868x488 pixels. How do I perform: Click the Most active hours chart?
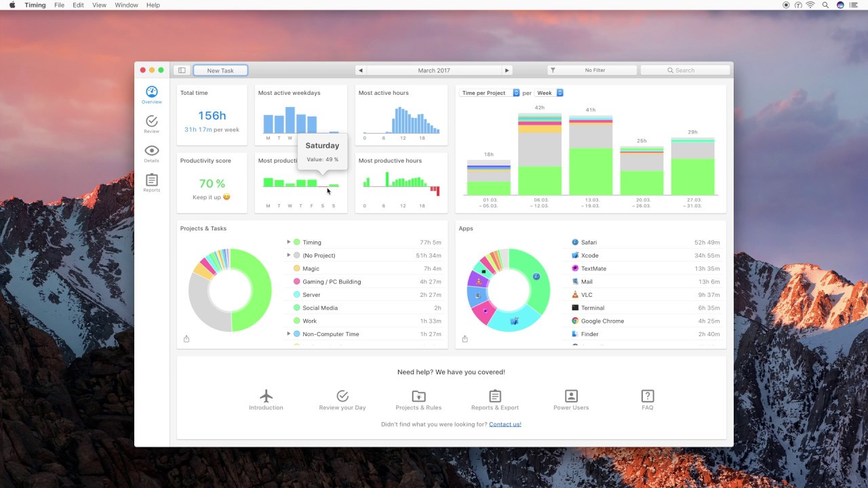pos(401,121)
